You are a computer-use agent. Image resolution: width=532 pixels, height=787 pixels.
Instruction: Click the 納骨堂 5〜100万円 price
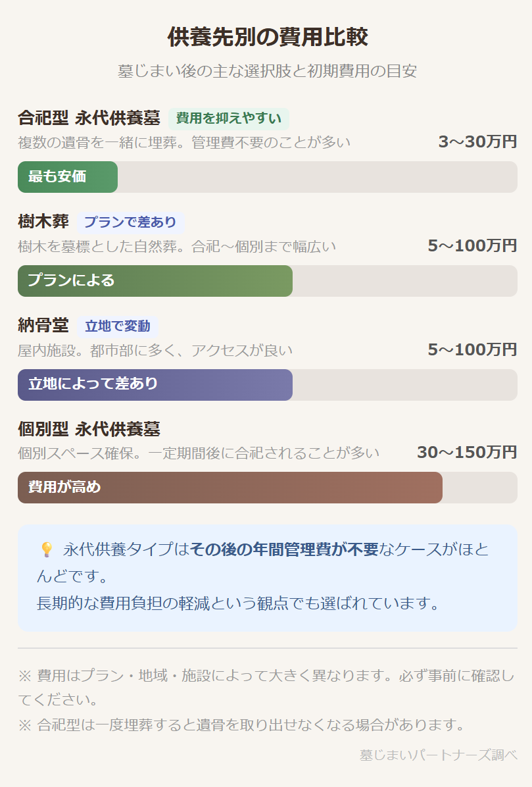point(472,350)
